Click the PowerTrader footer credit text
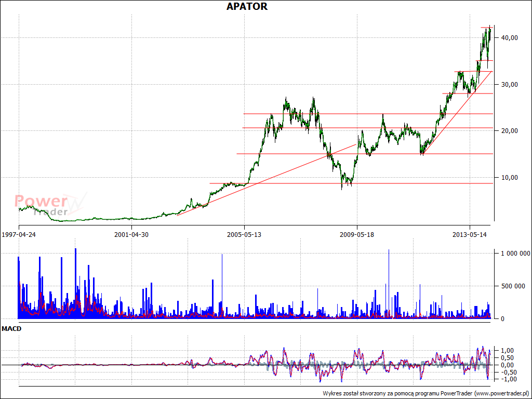 point(426,394)
